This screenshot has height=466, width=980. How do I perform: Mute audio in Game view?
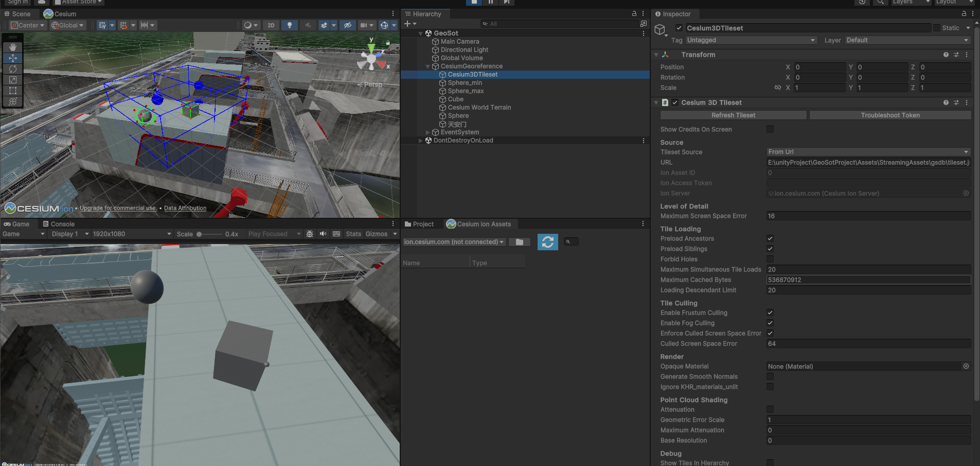click(323, 234)
